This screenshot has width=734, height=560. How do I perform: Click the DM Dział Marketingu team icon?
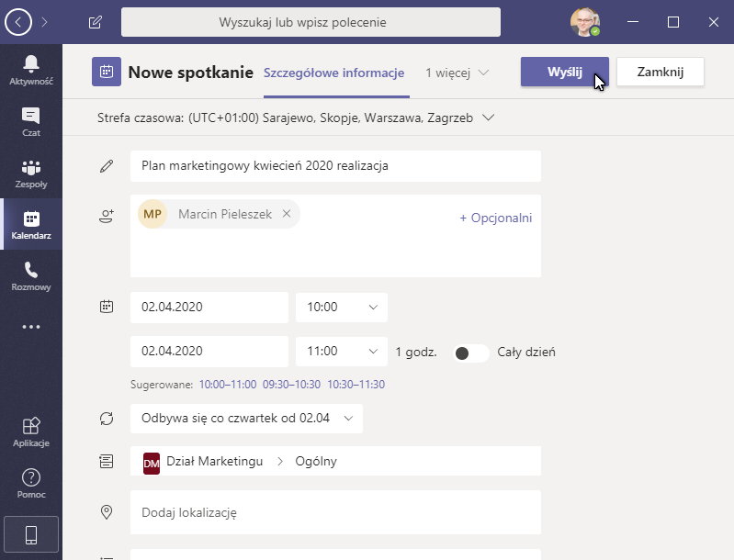152,464
